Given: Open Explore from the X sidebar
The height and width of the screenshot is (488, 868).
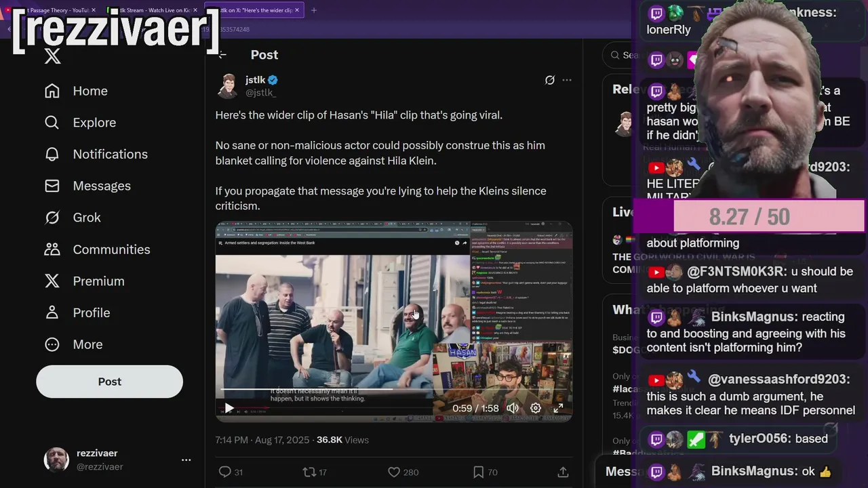Looking at the screenshot, I should tap(80, 123).
